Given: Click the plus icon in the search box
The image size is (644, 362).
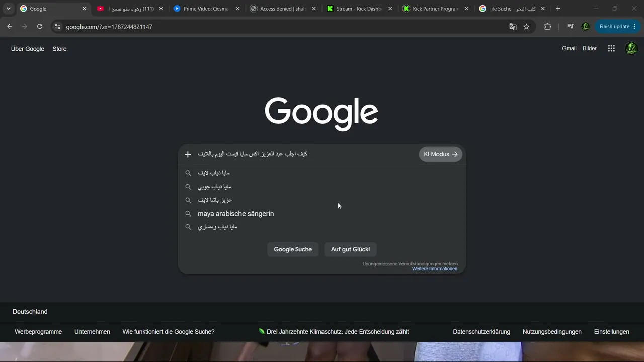Looking at the screenshot, I should coord(188,154).
